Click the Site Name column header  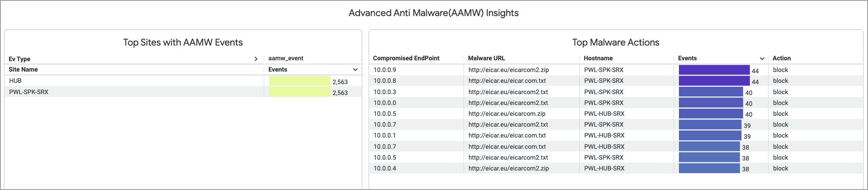pyautogui.click(x=23, y=69)
